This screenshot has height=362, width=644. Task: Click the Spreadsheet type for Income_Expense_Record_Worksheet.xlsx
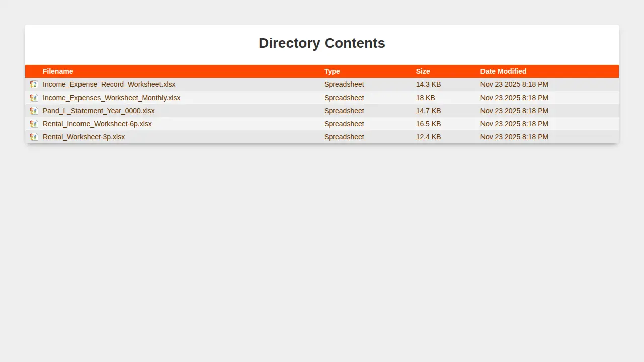[344, 84]
